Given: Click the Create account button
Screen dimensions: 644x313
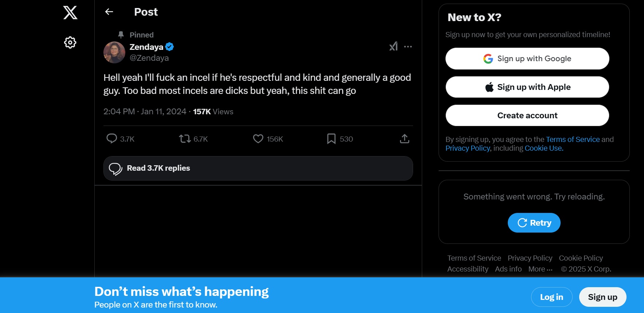Looking at the screenshot, I should click(527, 115).
